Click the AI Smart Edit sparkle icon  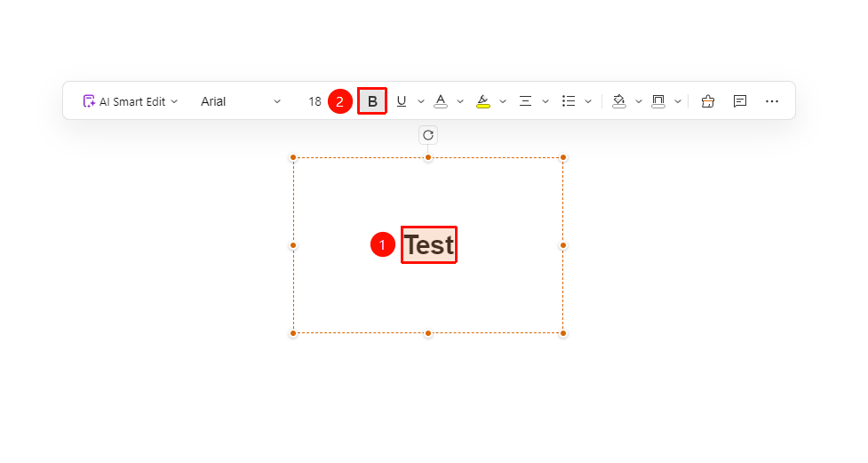point(89,101)
